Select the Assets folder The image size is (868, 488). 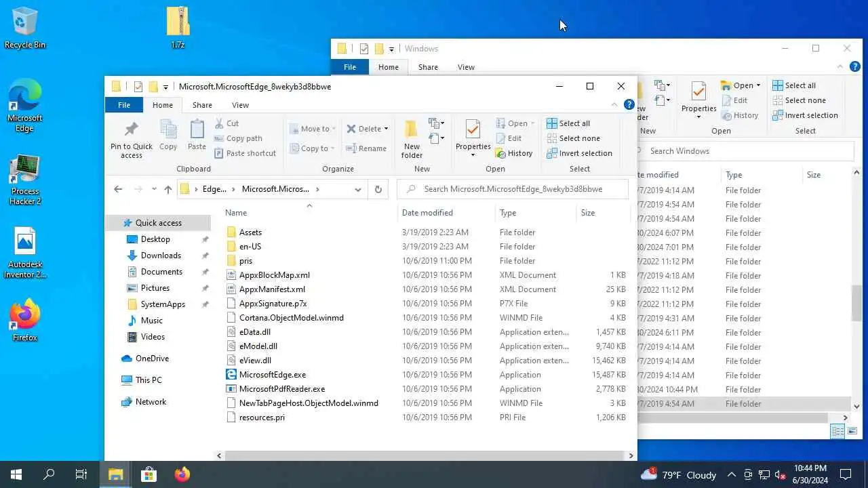(x=250, y=232)
